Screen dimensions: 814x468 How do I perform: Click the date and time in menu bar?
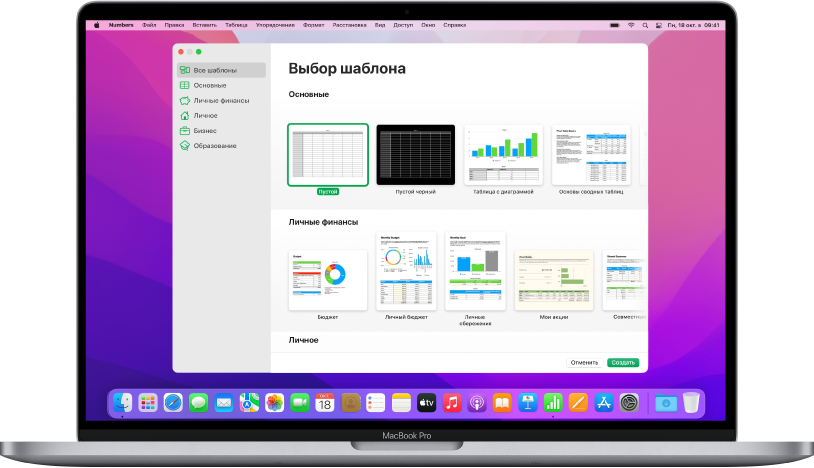[x=694, y=25]
